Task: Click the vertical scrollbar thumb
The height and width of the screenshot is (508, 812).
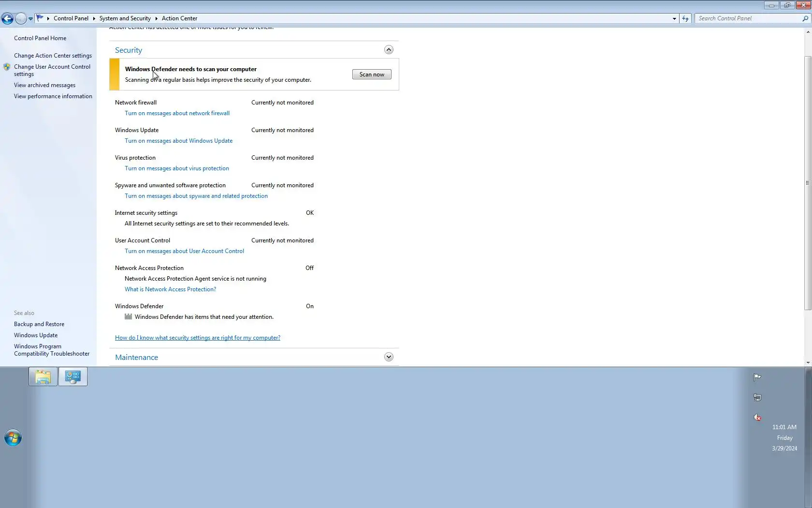Action: point(808,183)
